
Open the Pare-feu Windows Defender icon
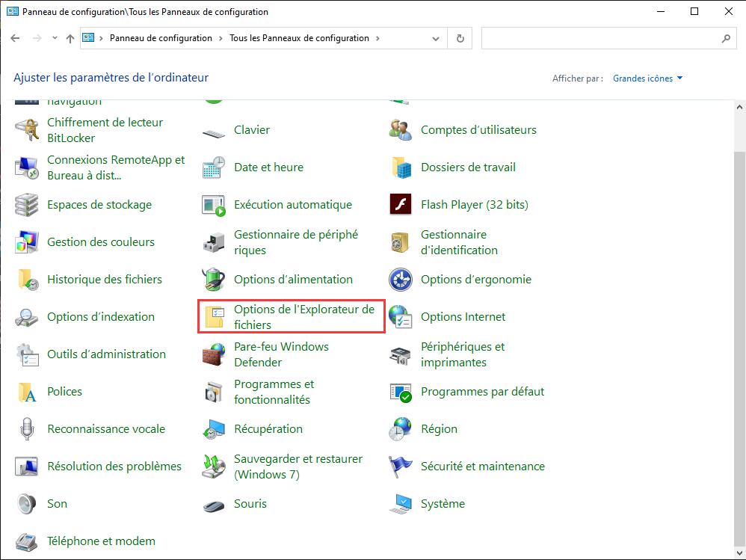point(214,354)
